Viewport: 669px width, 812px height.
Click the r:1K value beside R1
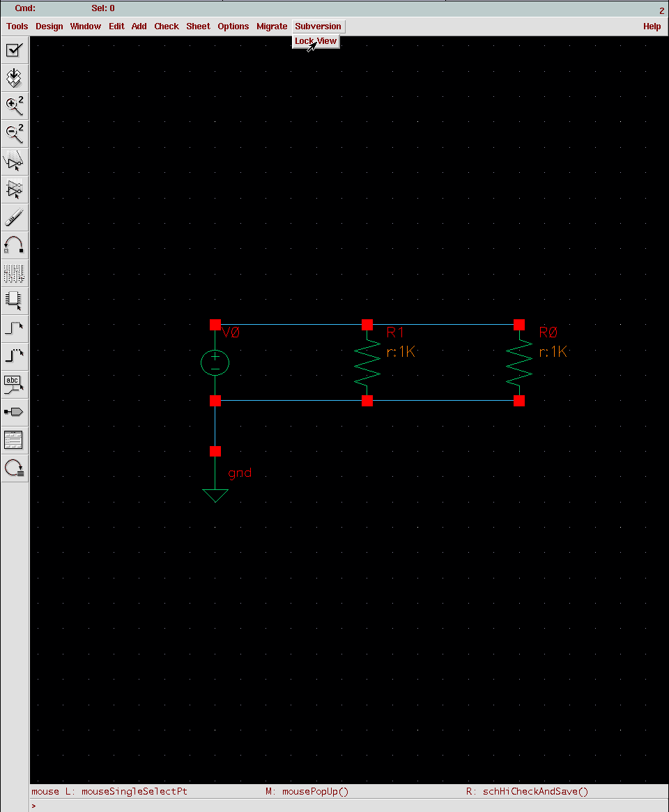[x=401, y=352]
